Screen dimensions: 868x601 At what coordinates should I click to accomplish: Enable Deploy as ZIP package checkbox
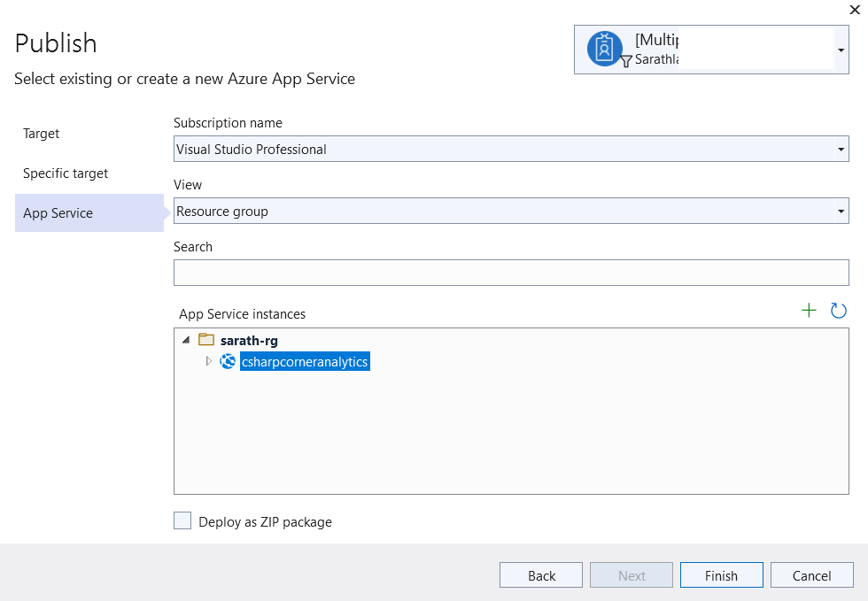[x=182, y=521]
